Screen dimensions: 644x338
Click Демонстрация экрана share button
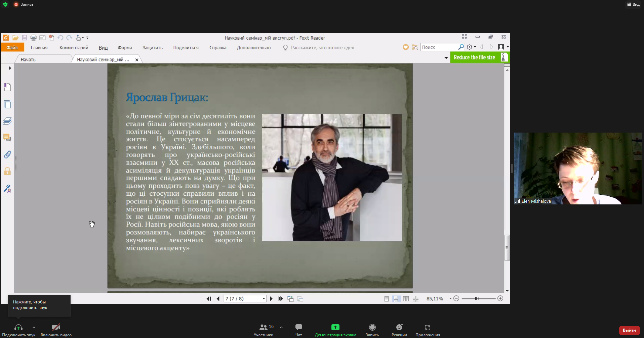point(335,330)
